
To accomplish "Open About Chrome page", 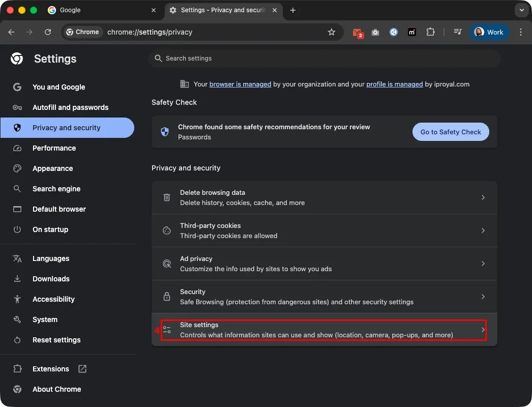I will pyautogui.click(x=67, y=389).
